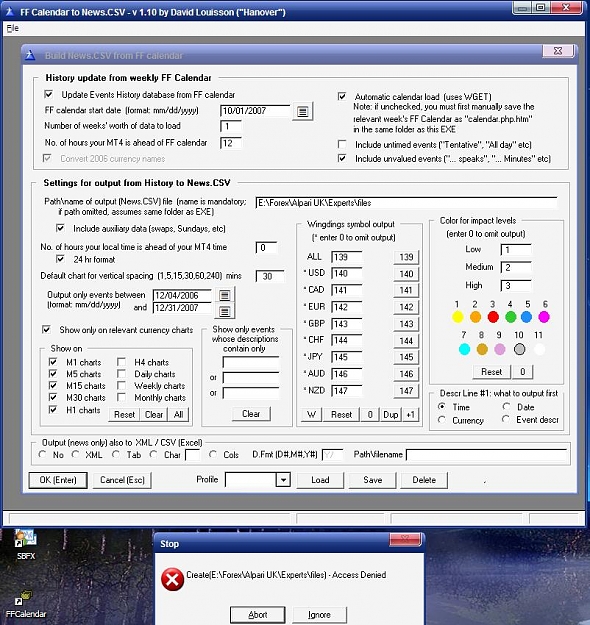The image size is (590, 625).
Task: Click the EUR Wingdings symbol field
Action: 346,307
